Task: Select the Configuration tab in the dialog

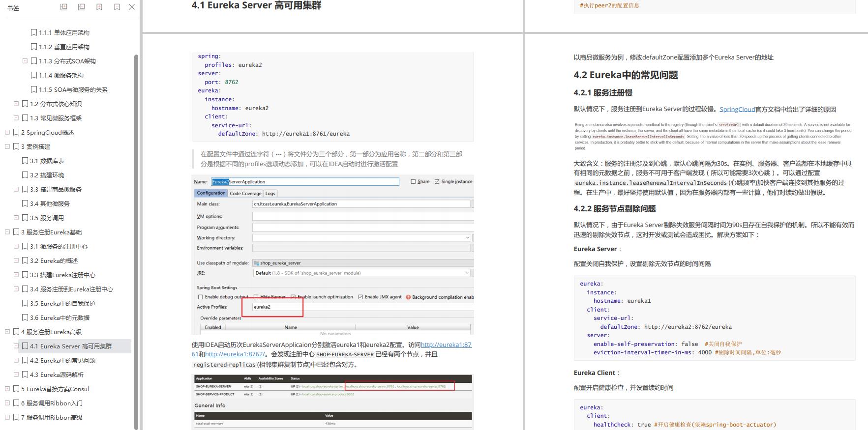Action: coord(211,193)
